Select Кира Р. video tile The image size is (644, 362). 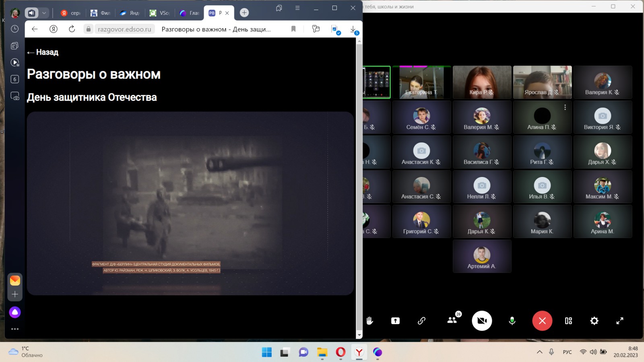tap(482, 82)
